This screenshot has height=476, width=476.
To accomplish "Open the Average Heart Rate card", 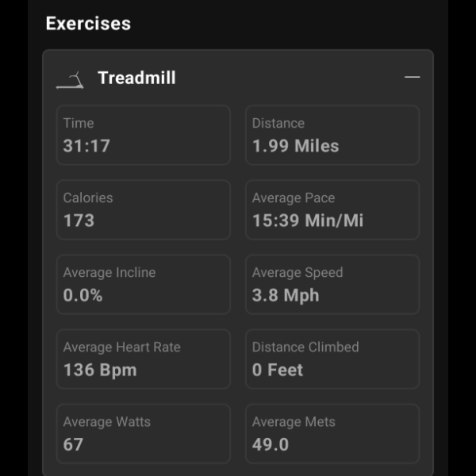I will 144,359.
